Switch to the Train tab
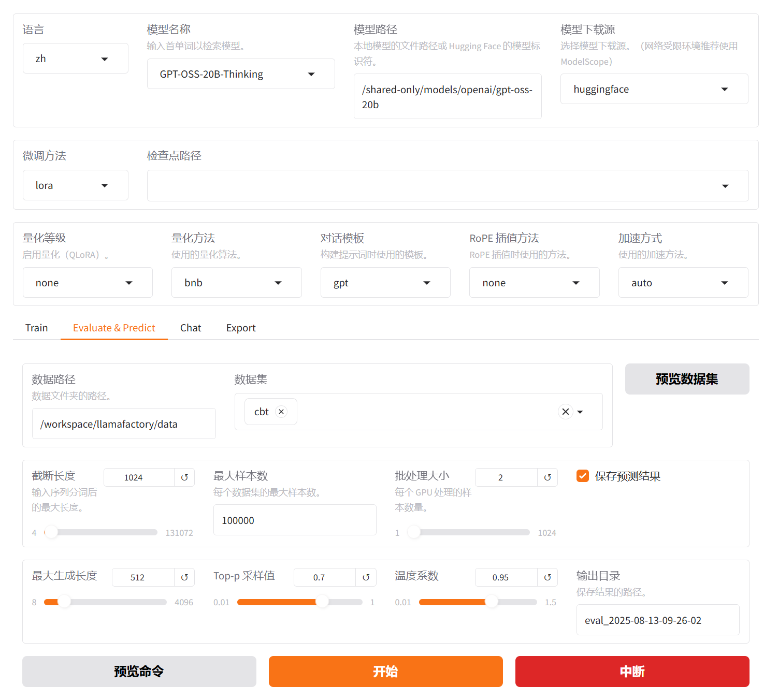 [36, 328]
